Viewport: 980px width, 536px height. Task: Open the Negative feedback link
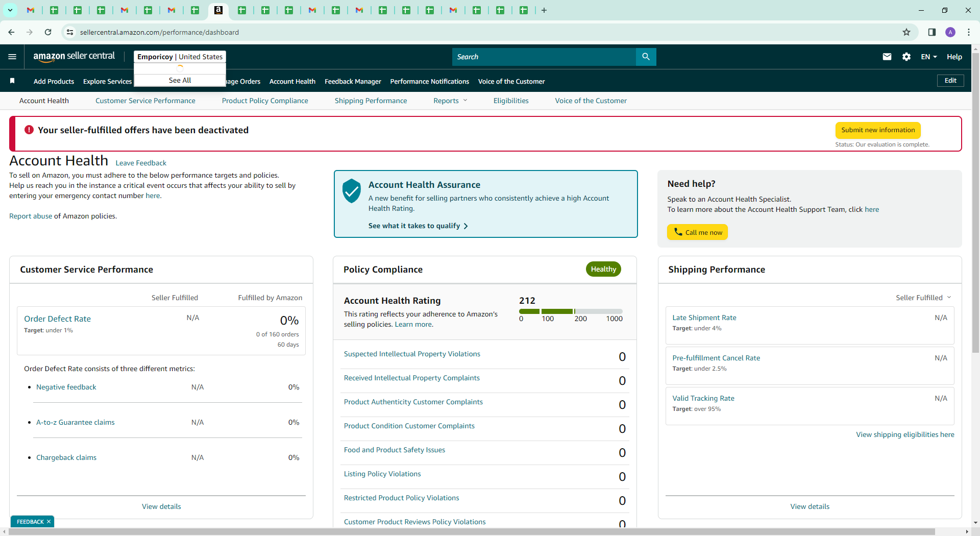pos(66,387)
